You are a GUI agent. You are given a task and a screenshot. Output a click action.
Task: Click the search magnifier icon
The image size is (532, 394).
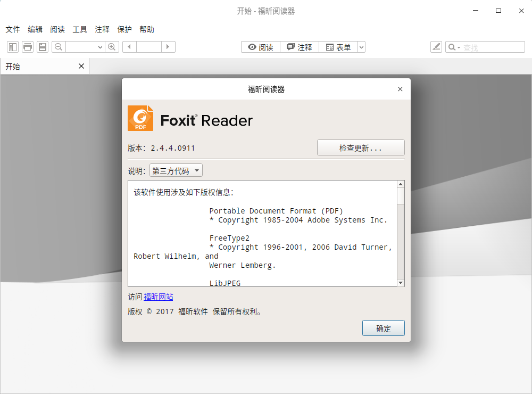[452, 47]
